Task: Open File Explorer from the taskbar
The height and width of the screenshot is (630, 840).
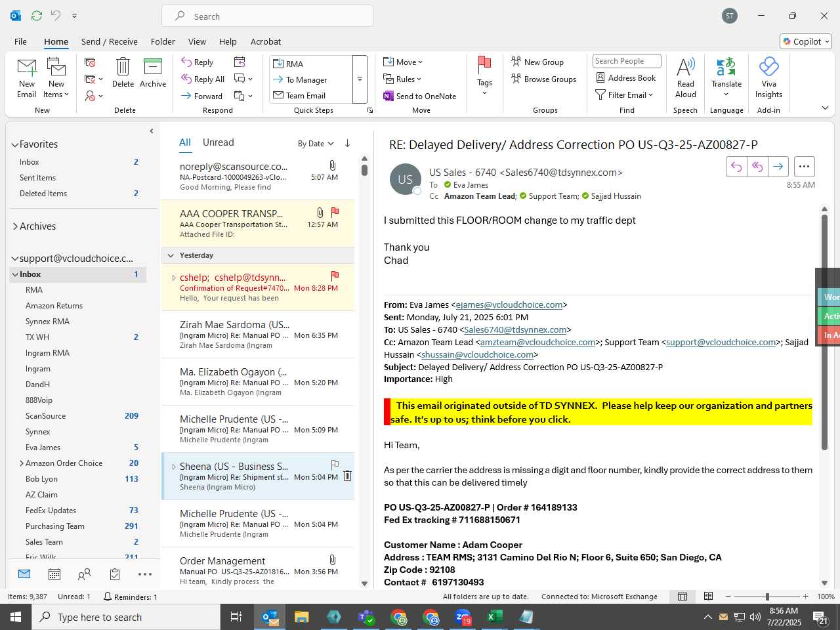Action: 301,617
